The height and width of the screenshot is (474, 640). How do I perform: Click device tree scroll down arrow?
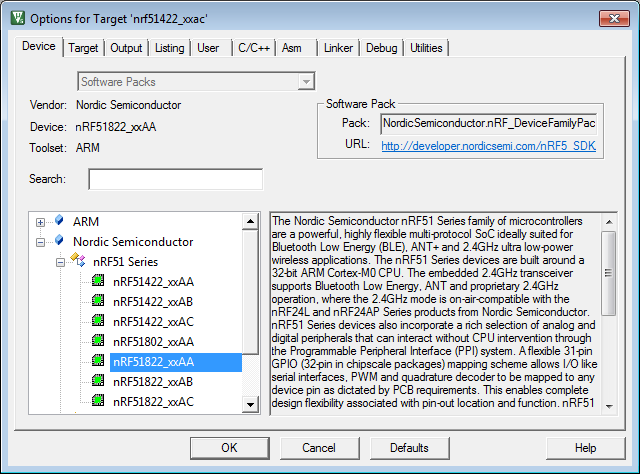[250, 405]
